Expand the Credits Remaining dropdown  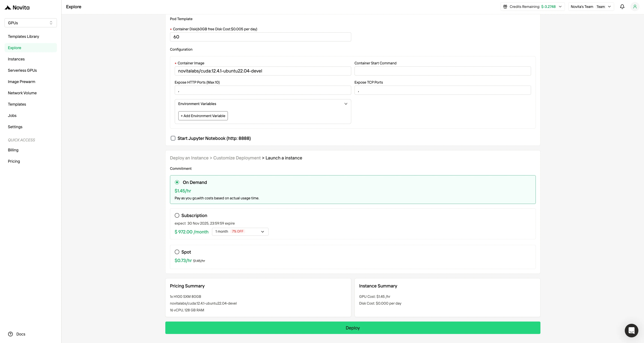pyautogui.click(x=560, y=7)
